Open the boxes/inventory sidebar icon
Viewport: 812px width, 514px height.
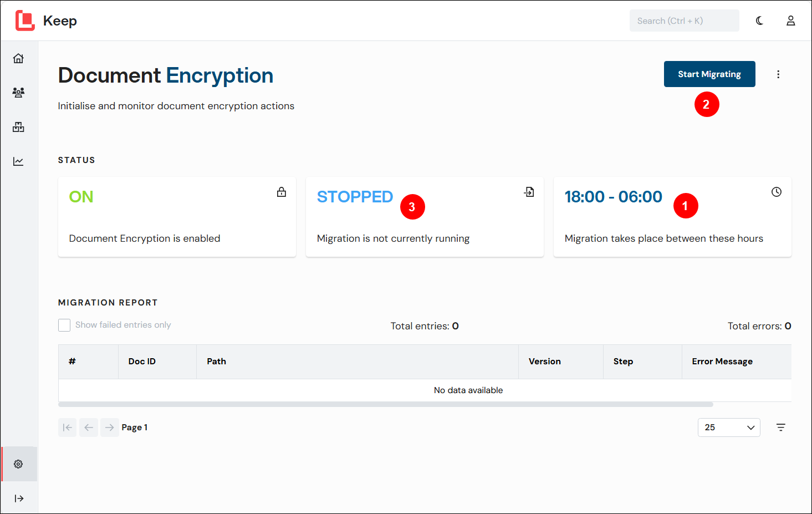click(x=18, y=127)
